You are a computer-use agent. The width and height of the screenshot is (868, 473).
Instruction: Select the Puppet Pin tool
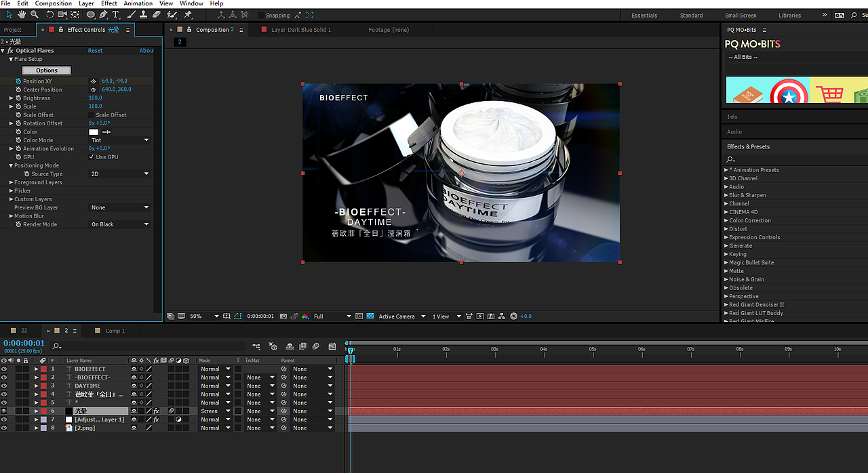[x=188, y=14]
